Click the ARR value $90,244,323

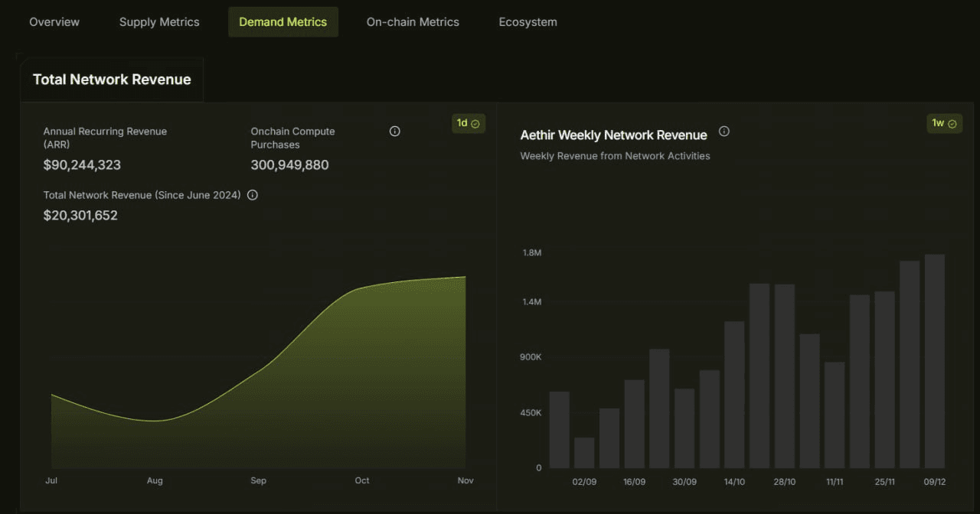[82, 165]
